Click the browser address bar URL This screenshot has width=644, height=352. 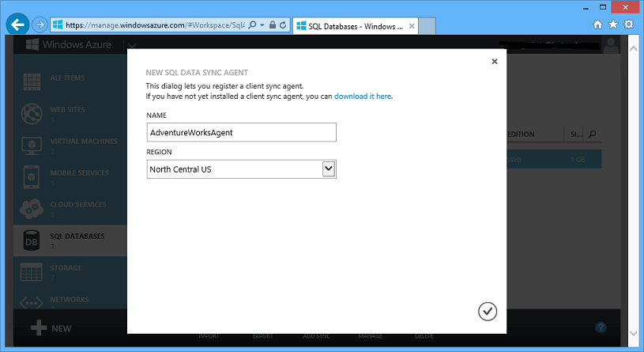pyautogui.click(x=155, y=25)
